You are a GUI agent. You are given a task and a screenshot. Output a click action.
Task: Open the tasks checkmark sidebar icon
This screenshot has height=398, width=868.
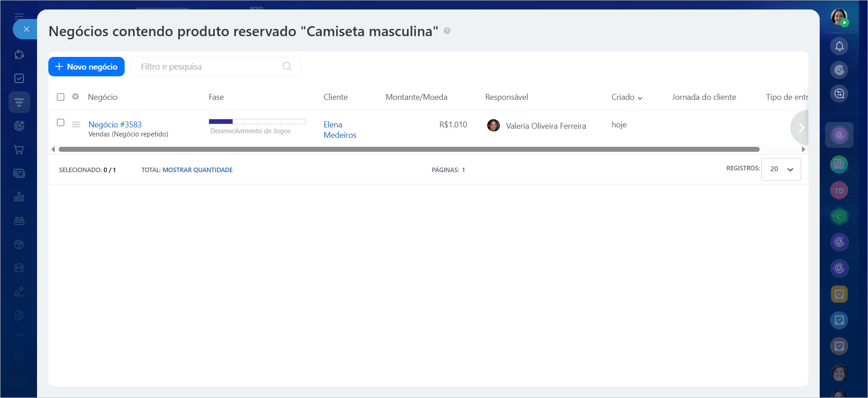(x=19, y=79)
